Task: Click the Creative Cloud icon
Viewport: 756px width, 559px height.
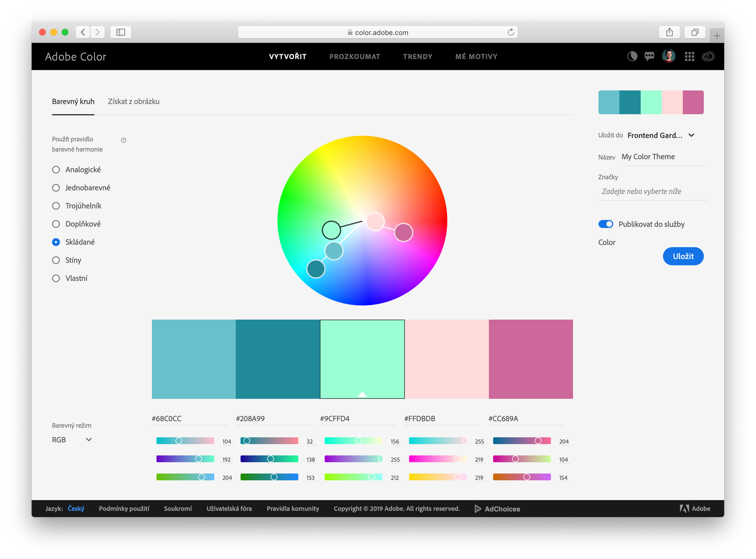Action: point(708,57)
